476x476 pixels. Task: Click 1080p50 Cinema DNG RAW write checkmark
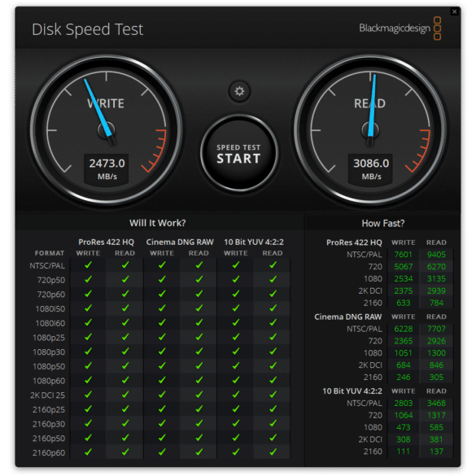point(162,366)
